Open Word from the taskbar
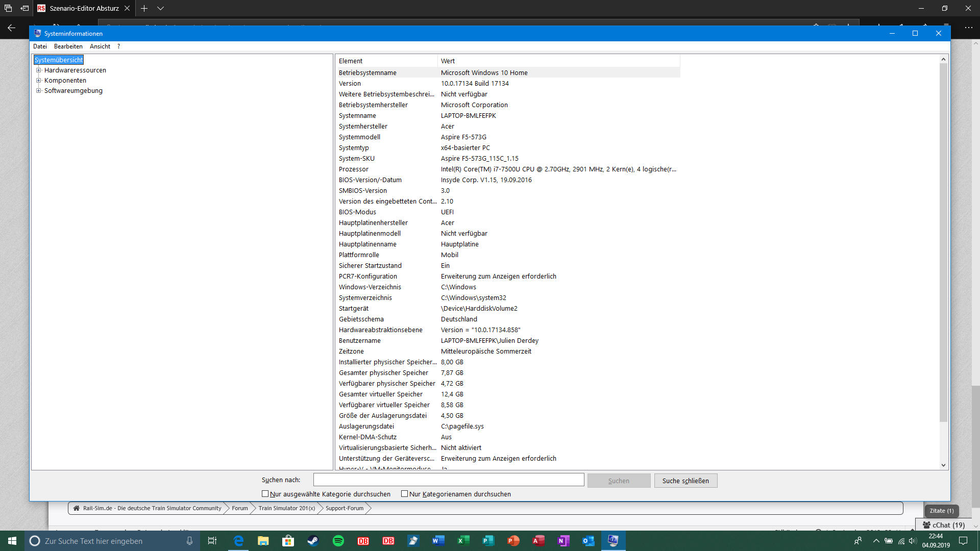This screenshot has height=551, width=980. pos(438,541)
